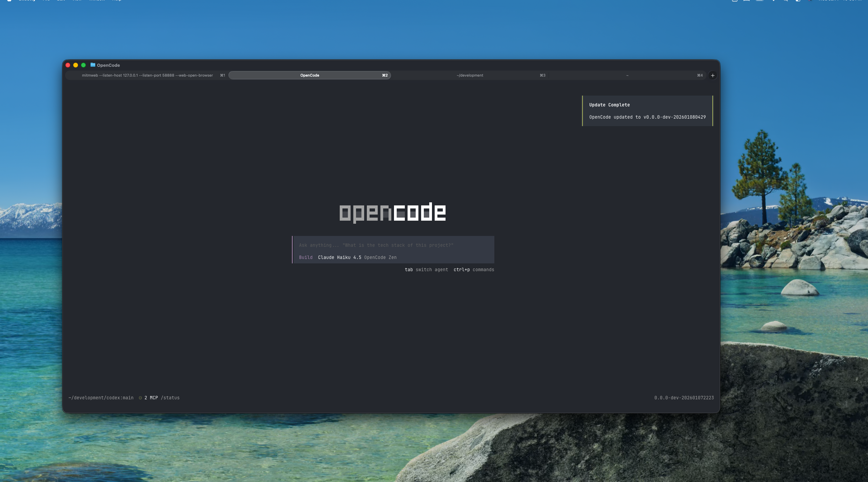Click the 'tab switch agent' hint
This screenshot has height=482, width=868.
pos(426,269)
